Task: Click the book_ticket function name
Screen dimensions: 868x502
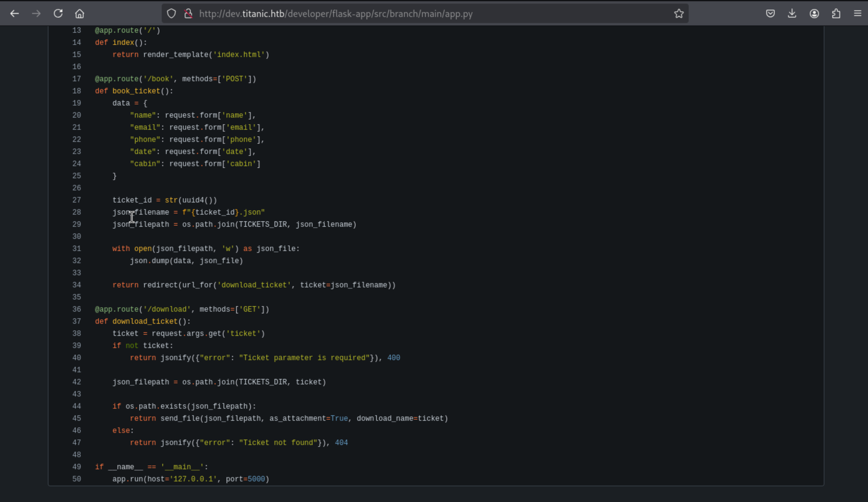Action: [136, 91]
